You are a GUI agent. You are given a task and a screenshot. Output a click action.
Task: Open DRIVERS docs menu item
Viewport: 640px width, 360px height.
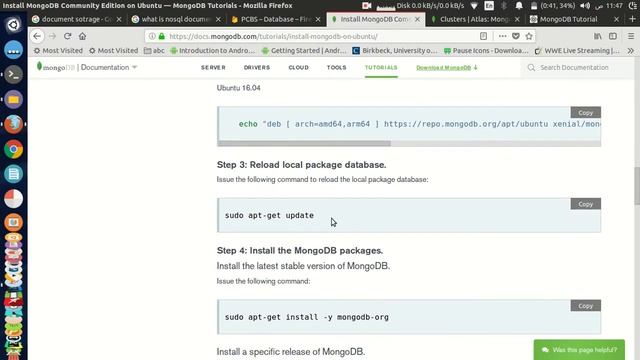(257, 67)
